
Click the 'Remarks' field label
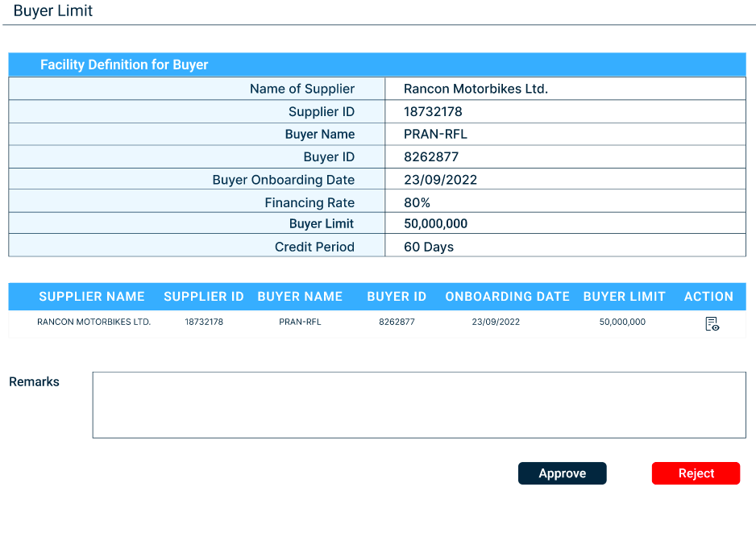[34, 381]
